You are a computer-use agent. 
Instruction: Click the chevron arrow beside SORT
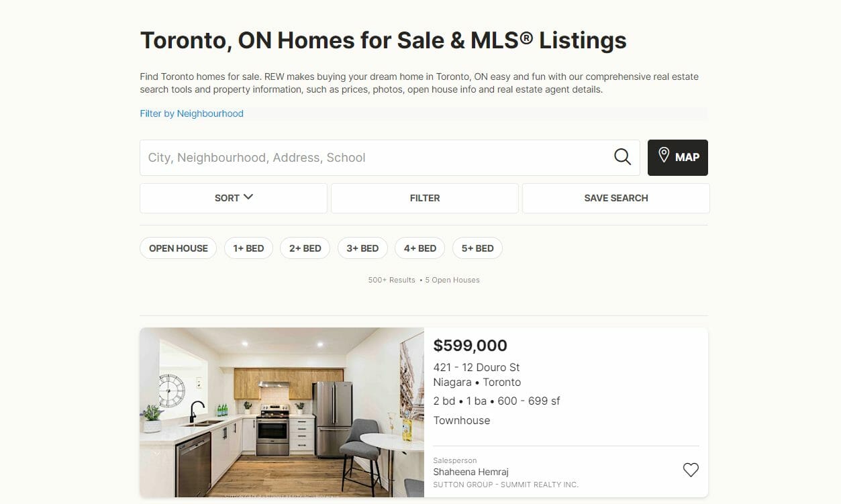coord(248,197)
